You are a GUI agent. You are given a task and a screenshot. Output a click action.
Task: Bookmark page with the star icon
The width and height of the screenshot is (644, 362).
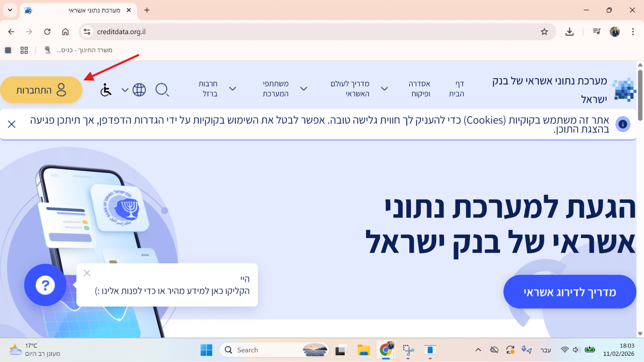(x=544, y=32)
